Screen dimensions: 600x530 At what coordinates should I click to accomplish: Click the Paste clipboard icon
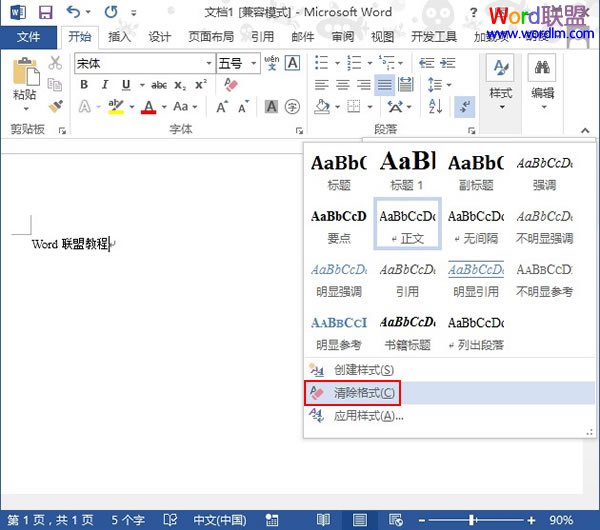tap(25, 72)
